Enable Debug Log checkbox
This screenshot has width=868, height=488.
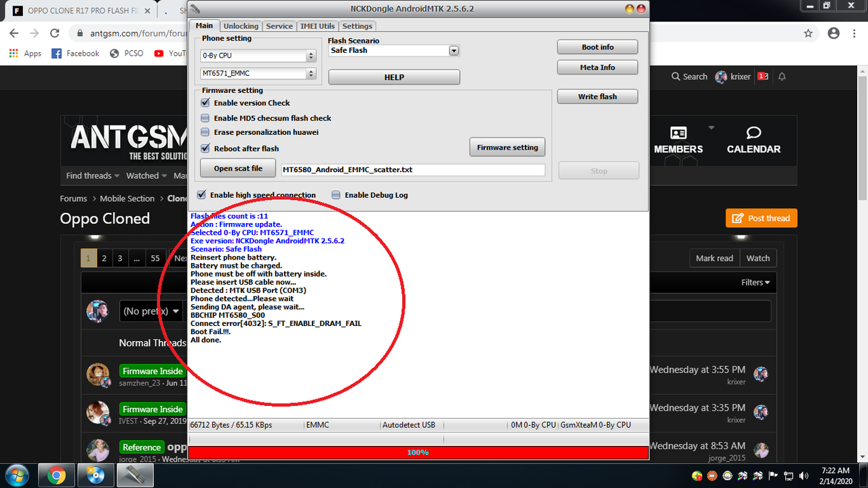[x=336, y=195]
